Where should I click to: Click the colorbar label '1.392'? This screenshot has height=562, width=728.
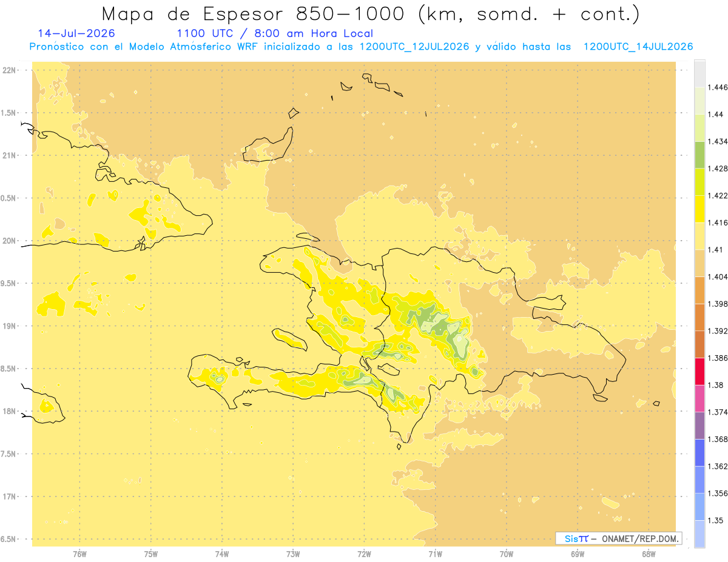[718, 331]
